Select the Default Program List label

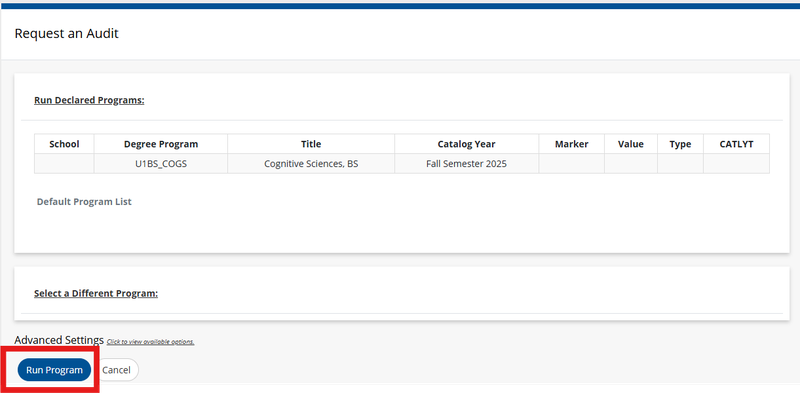tap(84, 202)
